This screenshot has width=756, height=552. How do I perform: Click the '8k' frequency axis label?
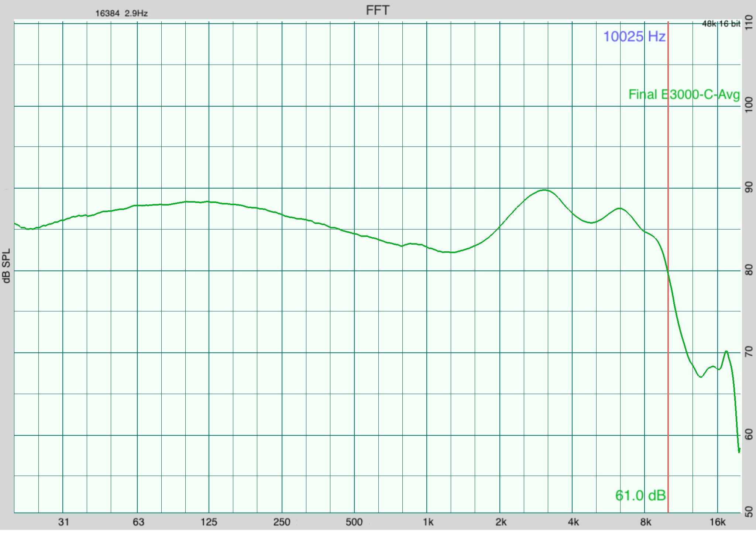pos(646,522)
